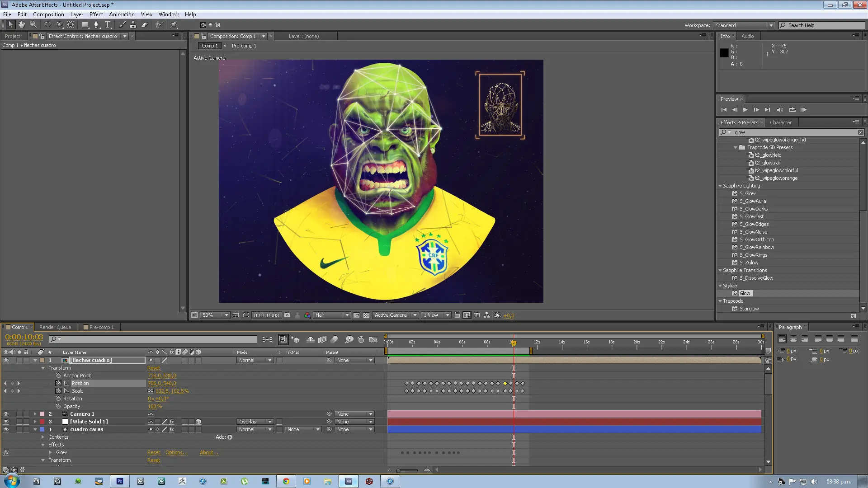Image resolution: width=868 pixels, height=488 pixels.
Task: Open the Overlay blend mode dropdown
Action: coord(255,422)
